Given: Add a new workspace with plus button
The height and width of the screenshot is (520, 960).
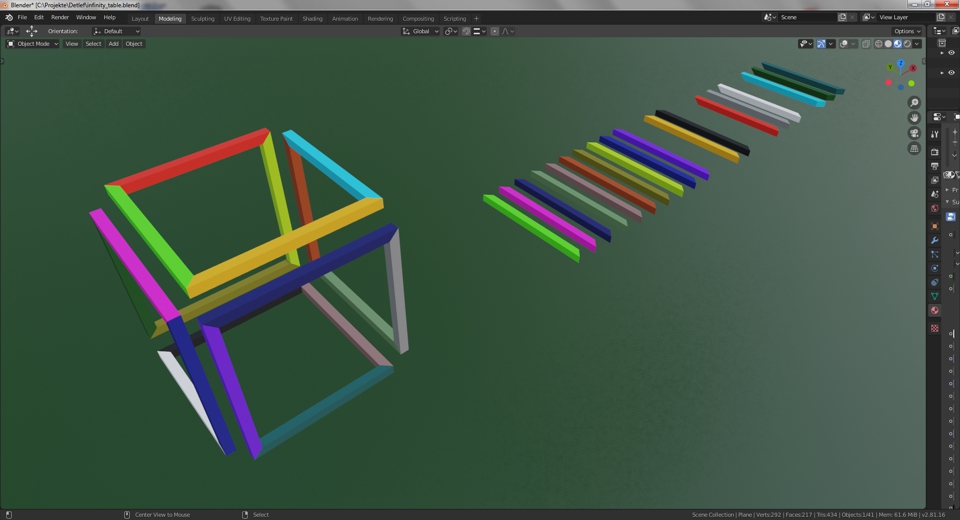Looking at the screenshot, I should (476, 18).
